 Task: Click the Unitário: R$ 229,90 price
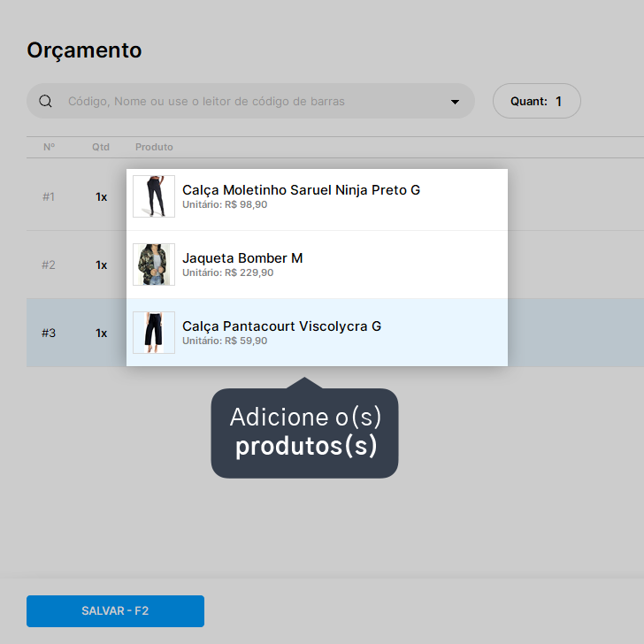[x=228, y=272]
